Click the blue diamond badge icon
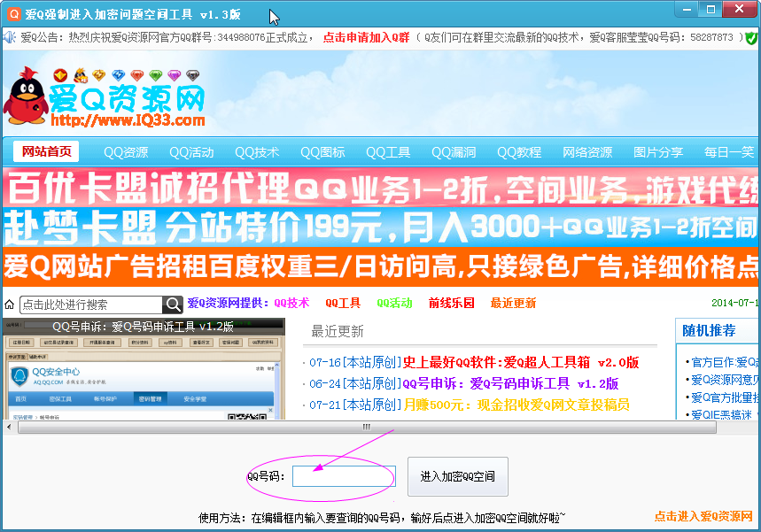The height and width of the screenshot is (532, 761). click(119, 75)
